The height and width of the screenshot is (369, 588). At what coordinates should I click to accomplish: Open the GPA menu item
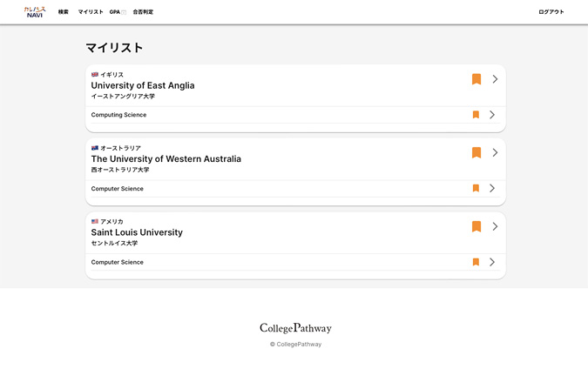point(118,12)
